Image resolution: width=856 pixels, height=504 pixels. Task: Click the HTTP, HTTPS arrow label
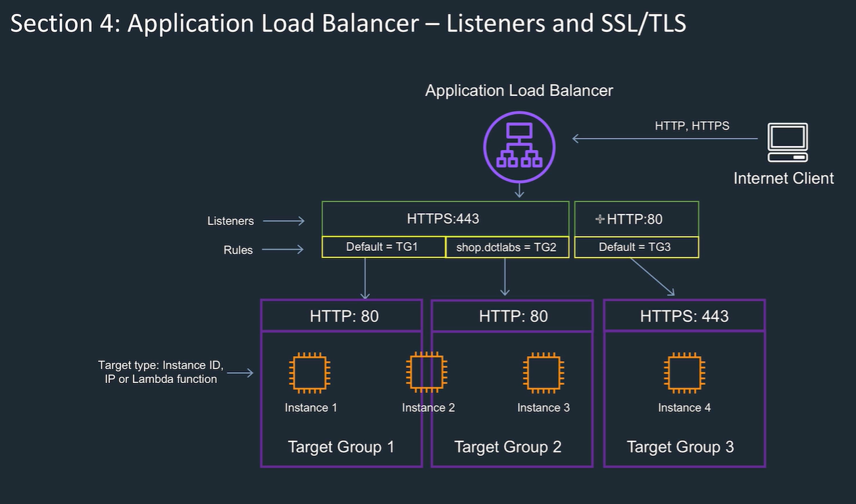tap(692, 126)
